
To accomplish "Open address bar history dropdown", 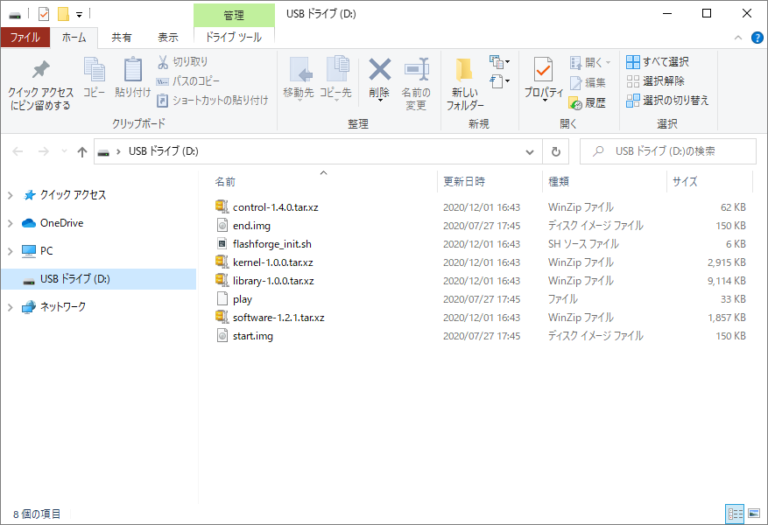I will tap(529, 152).
